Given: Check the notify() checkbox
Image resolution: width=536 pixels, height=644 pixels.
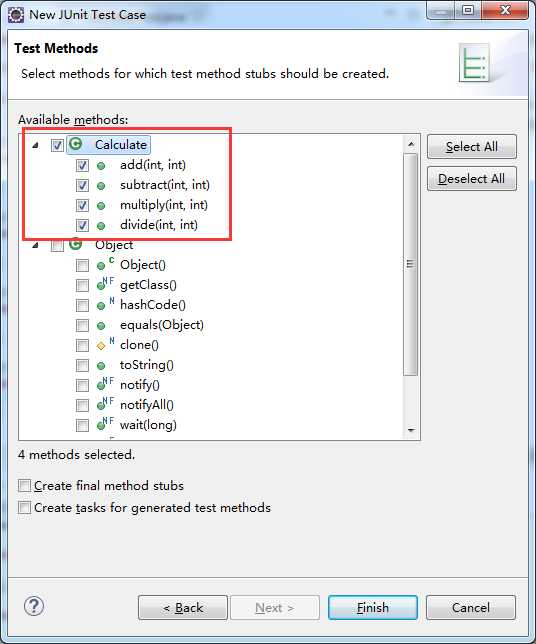Looking at the screenshot, I should [82, 385].
